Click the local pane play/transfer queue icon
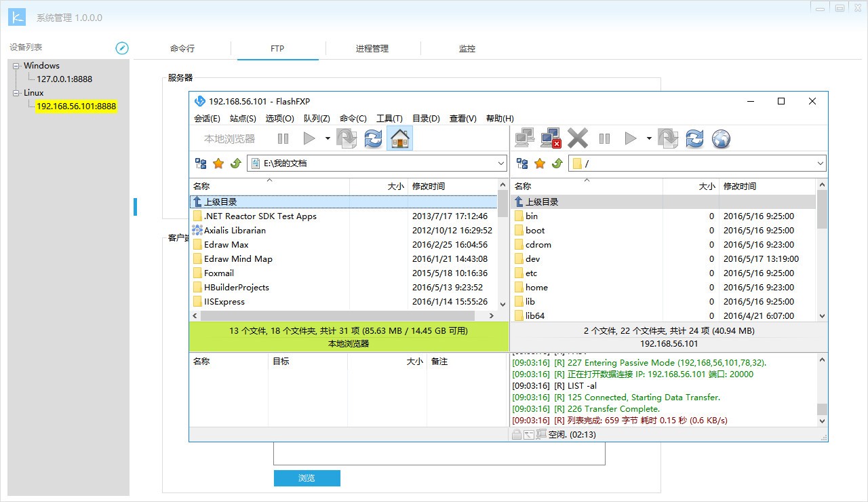 pos(309,138)
